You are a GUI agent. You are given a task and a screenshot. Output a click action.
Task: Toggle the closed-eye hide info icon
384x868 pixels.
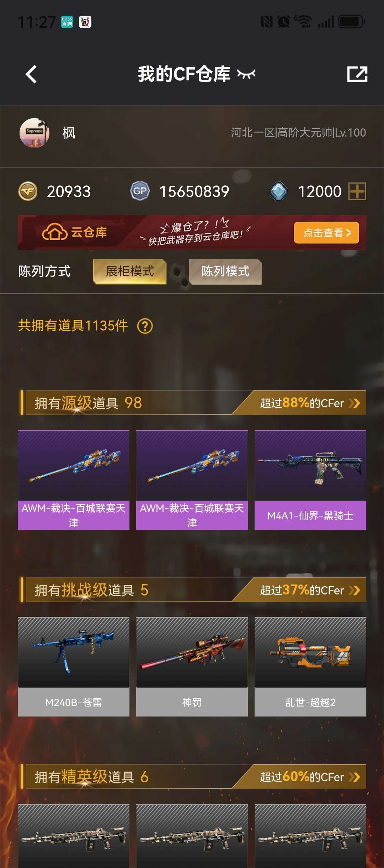[246, 74]
